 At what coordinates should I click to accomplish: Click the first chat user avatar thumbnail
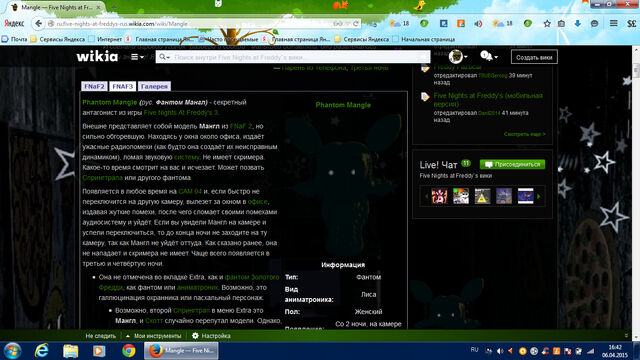439,196
